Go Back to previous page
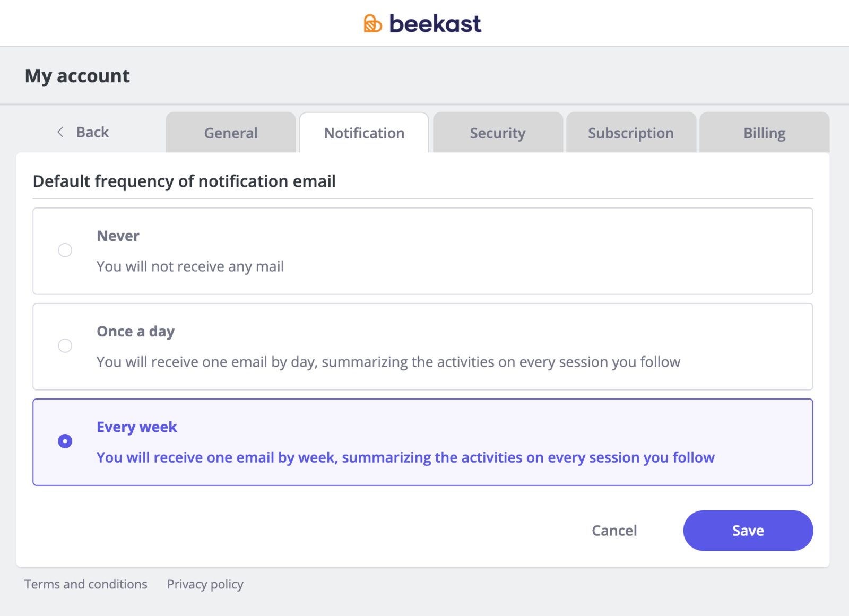 pyautogui.click(x=83, y=132)
